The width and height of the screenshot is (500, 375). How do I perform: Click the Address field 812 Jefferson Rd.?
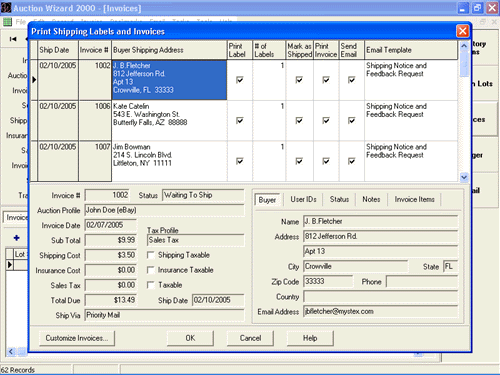coord(380,237)
